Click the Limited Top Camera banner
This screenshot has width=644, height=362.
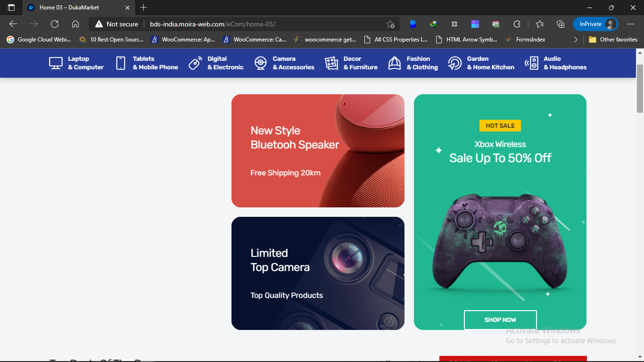pos(318,273)
